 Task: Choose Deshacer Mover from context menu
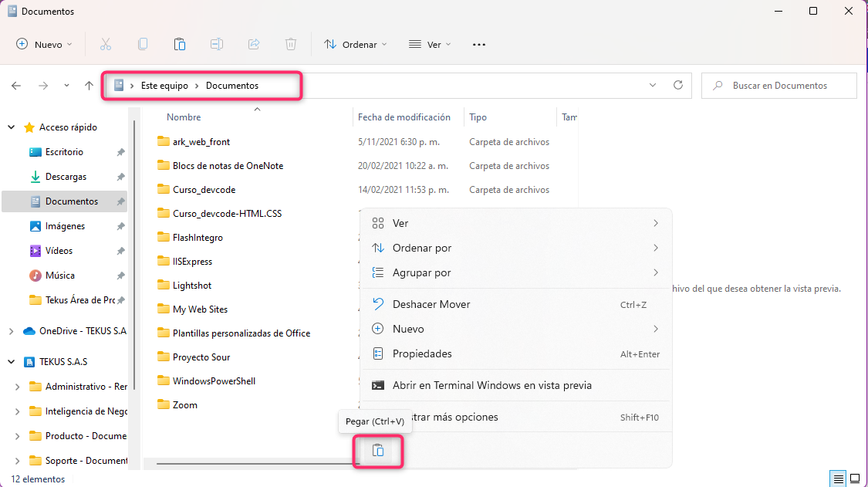click(431, 304)
